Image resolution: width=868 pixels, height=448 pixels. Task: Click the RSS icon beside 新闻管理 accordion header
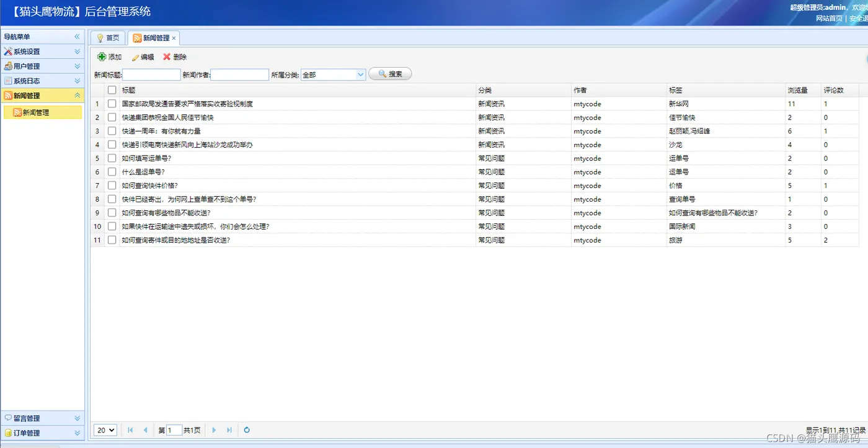tap(8, 96)
